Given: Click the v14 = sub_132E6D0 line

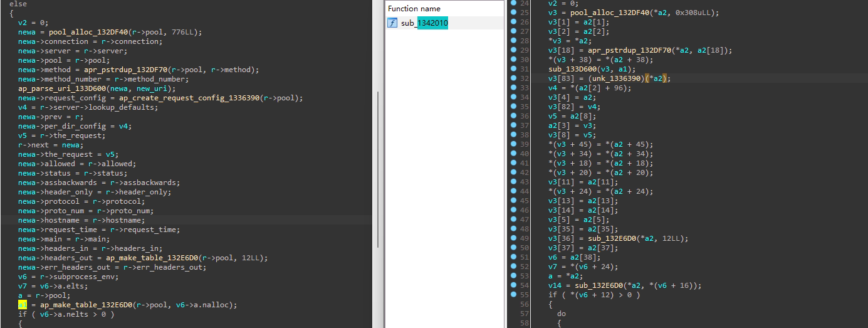Looking at the screenshot, I should click(x=625, y=285).
